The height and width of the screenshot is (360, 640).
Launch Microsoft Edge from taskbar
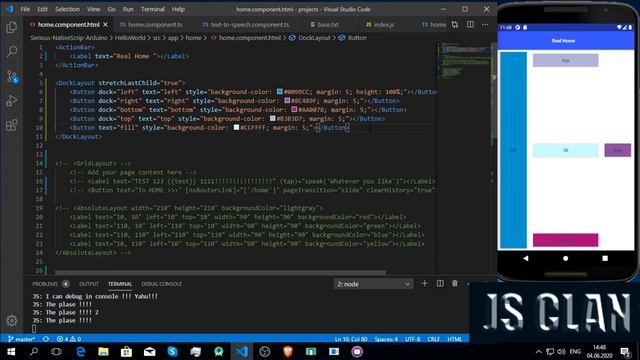tap(80, 351)
